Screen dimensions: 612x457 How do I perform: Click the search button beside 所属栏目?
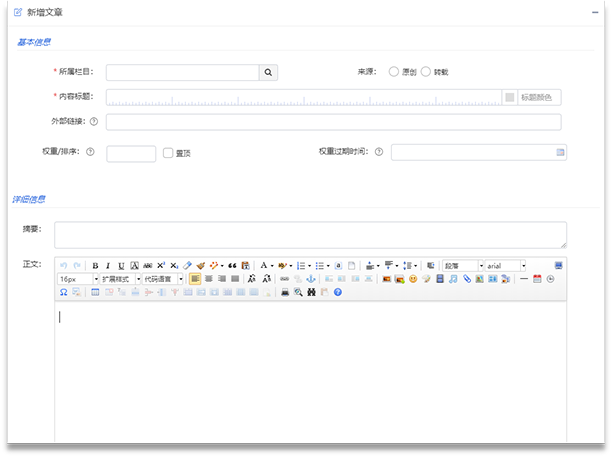click(268, 72)
